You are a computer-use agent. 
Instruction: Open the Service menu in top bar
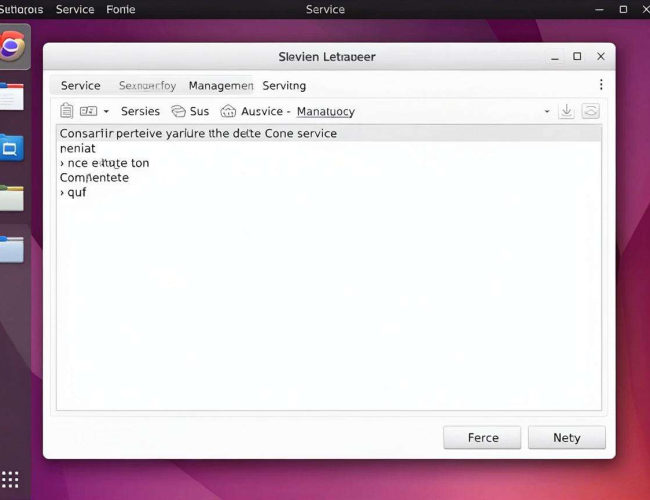coord(75,10)
